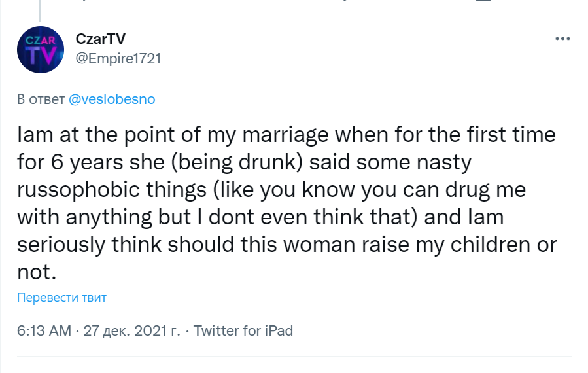The image size is (588, 373).
Task: Click the 27 дек. 2021 г. date
Action: [132, 330]
